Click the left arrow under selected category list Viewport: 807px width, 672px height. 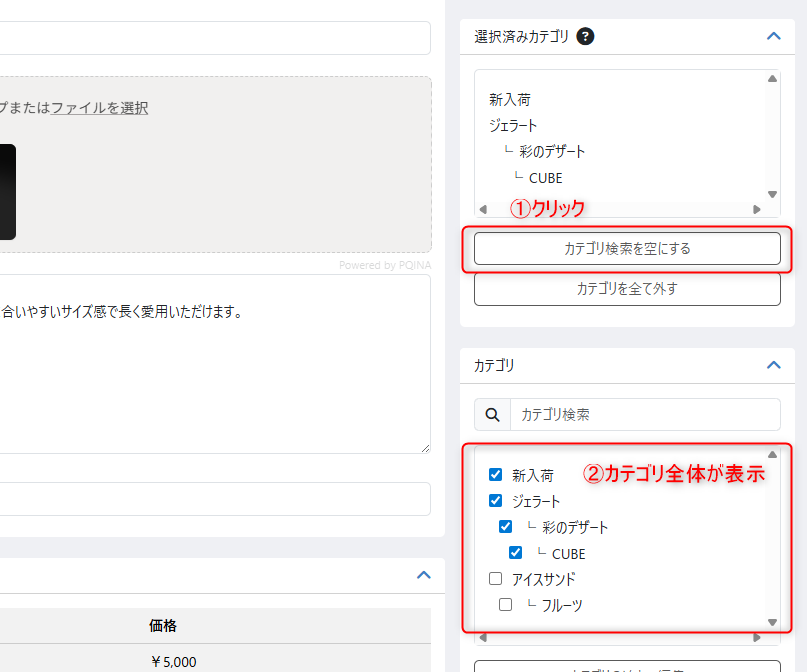(484, 210)
